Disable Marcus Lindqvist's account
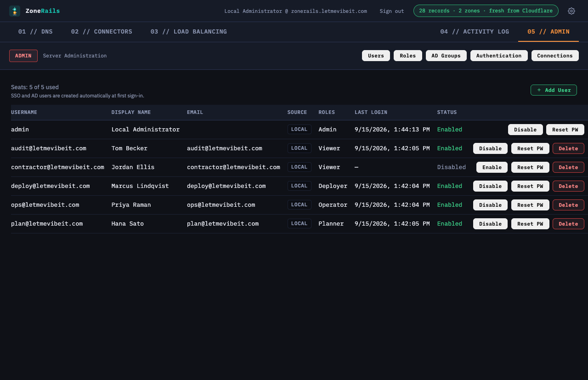 pos(491,186)
